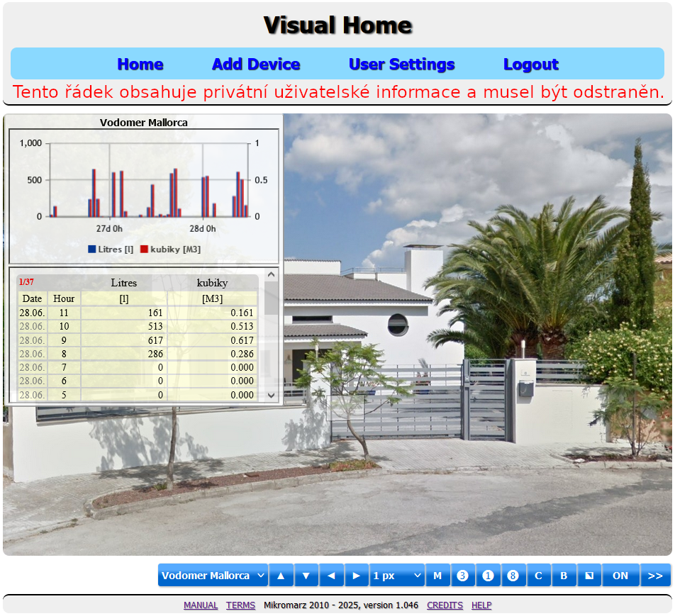Click the table scrollbar thumb
This screenshot has height=616, width=675.
271,298
